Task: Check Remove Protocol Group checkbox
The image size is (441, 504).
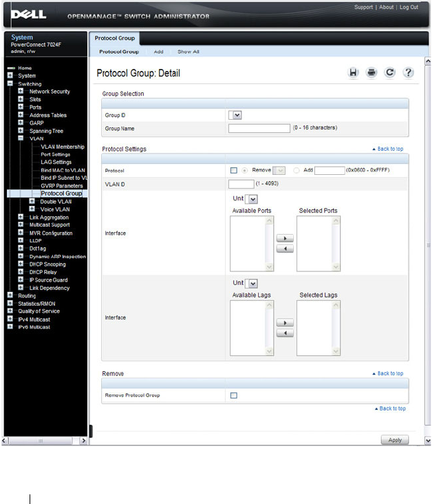Action: 234,395
